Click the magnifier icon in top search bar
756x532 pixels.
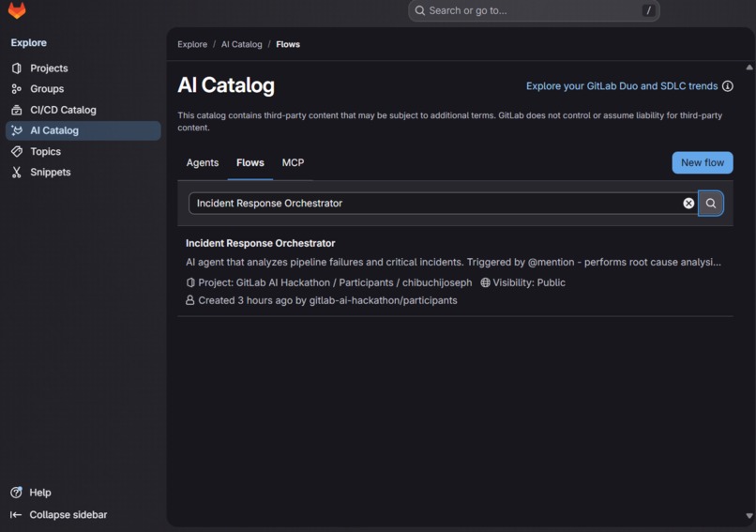(x=420, y=10)
